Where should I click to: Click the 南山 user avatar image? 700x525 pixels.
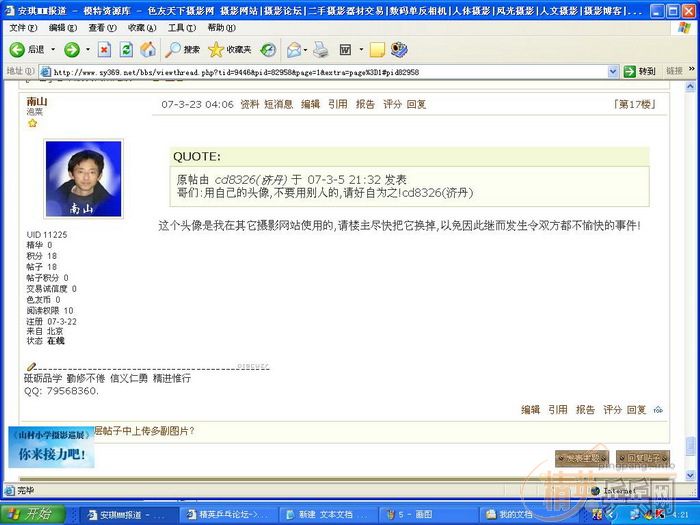click(x=83, y=180)
